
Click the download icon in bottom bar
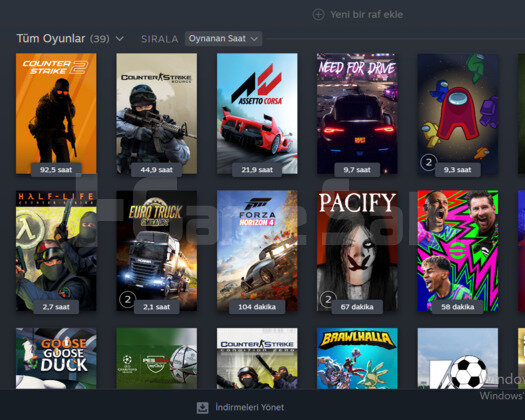(x=202, y=408)
